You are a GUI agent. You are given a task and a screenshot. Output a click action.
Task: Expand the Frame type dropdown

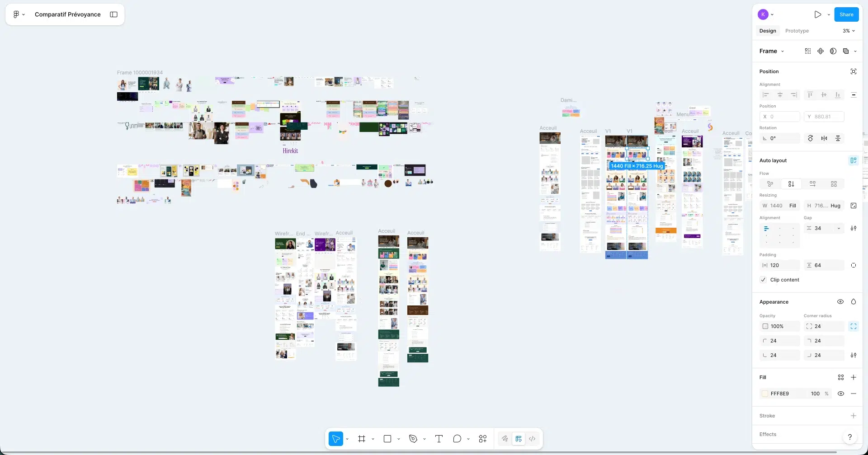pos(772,51)
